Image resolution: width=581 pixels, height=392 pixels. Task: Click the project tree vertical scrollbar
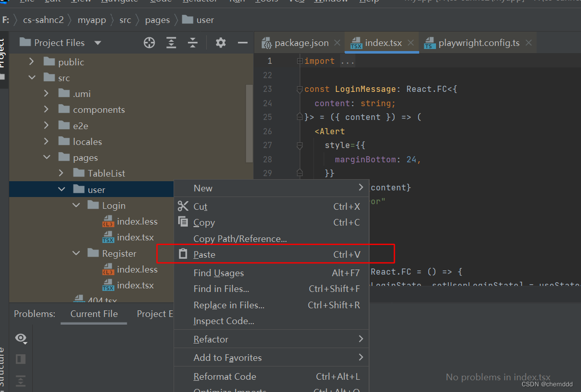(x=249, y=124)
